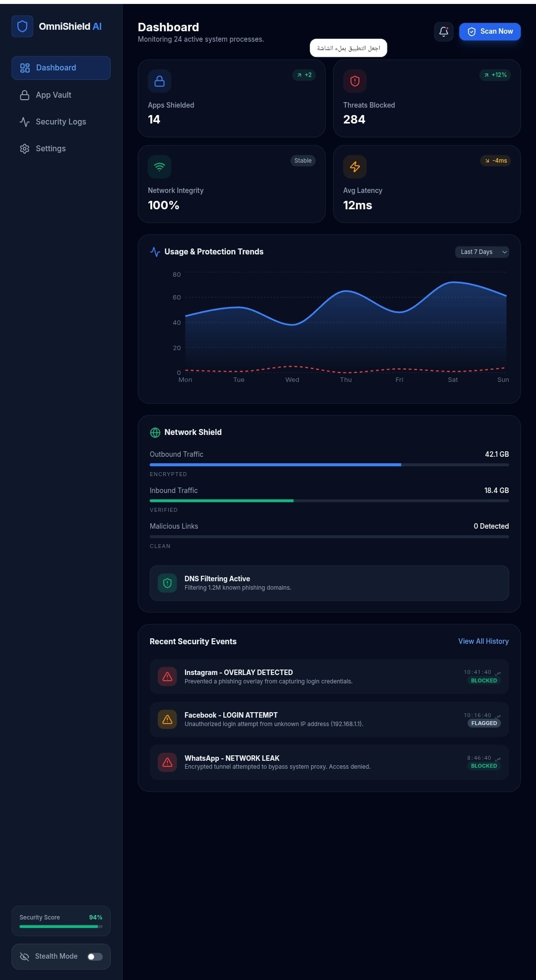Screen dimensions: 536x980
Task: Open Settings from the sidebar
Action: click(x=51, y=148)
